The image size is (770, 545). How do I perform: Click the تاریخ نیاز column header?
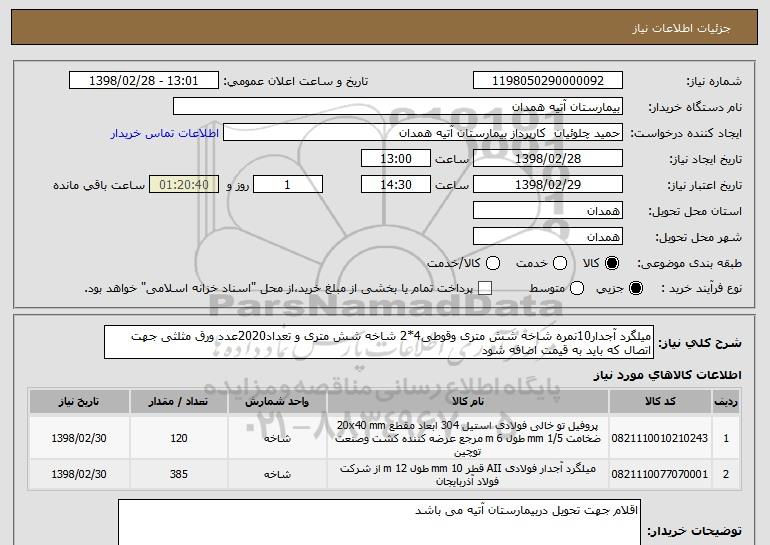click(x=79, y=402)
